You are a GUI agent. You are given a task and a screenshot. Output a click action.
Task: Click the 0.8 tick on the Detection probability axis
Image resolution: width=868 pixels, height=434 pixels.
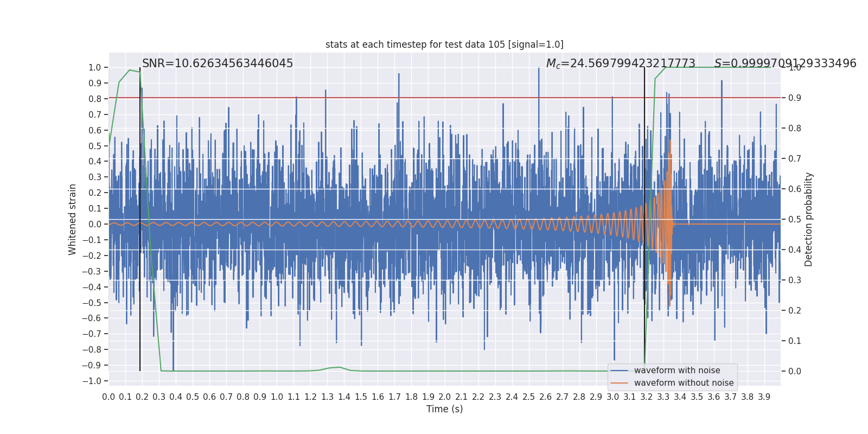[x=795, y=129]
